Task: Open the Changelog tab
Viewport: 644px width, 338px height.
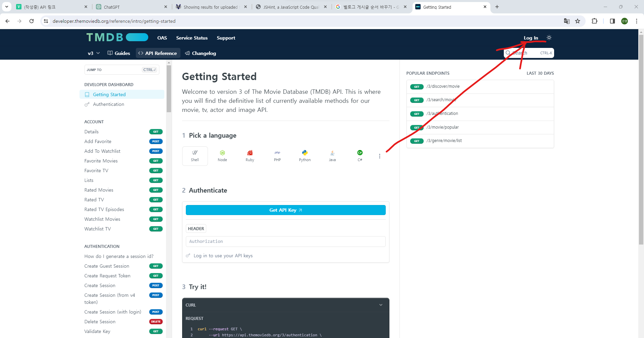Action: point(201,53)
